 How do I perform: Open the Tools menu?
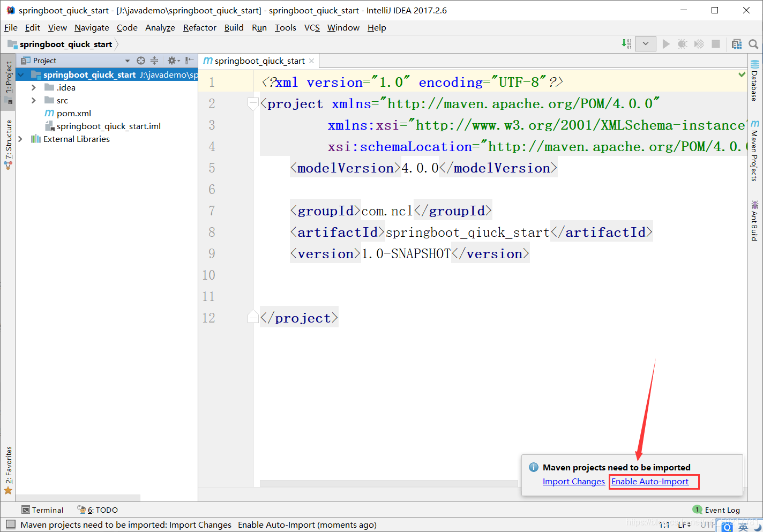(286, 27)
